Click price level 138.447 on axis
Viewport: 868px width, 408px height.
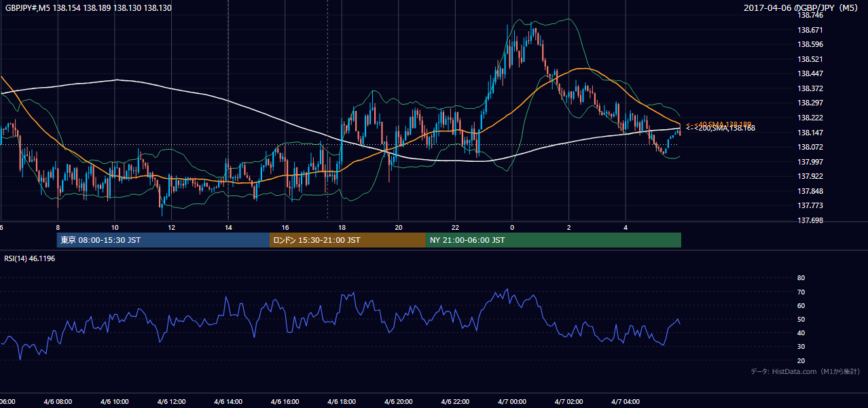click(810, 73)
